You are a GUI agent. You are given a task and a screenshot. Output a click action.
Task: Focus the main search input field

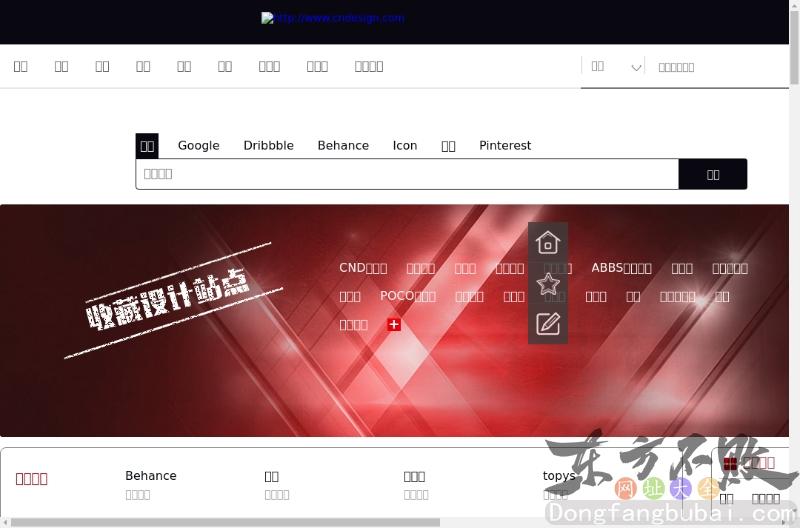pos(407,174)
